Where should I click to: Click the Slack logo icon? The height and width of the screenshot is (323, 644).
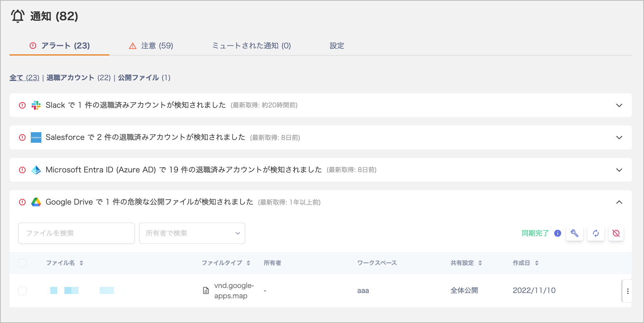pyautogui.click(x=36, y=105)
